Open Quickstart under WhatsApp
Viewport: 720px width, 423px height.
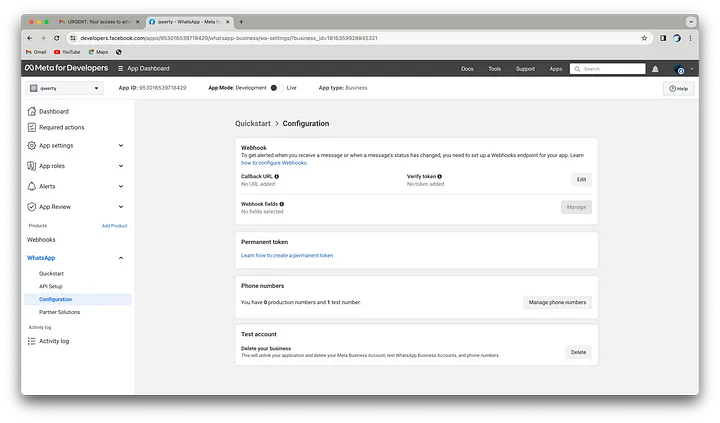tap(51, 274)
